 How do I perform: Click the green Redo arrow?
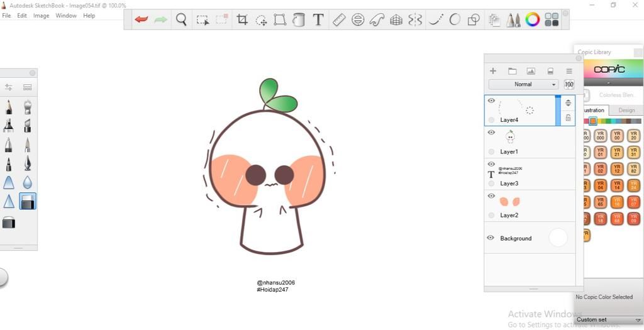tap(160, 19)
